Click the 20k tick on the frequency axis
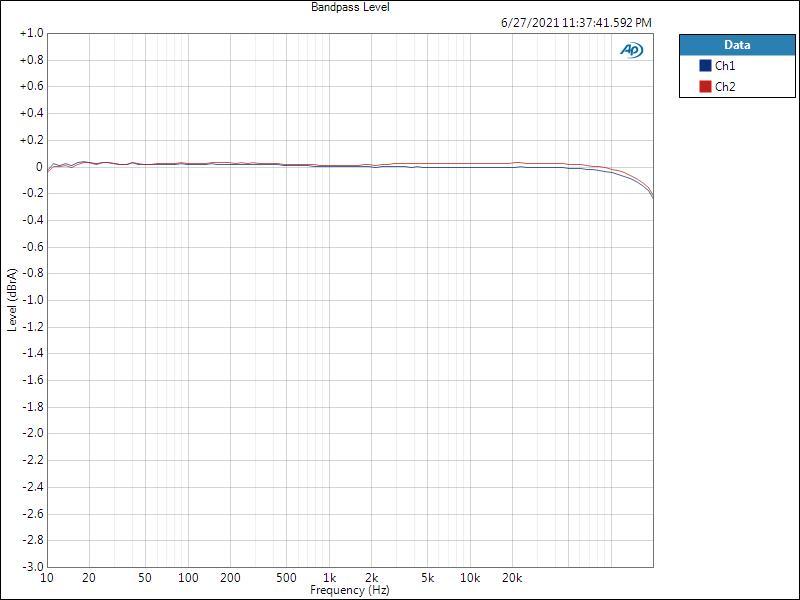The height and width of the screenshot is (600, 800). [x=512, y=578]
